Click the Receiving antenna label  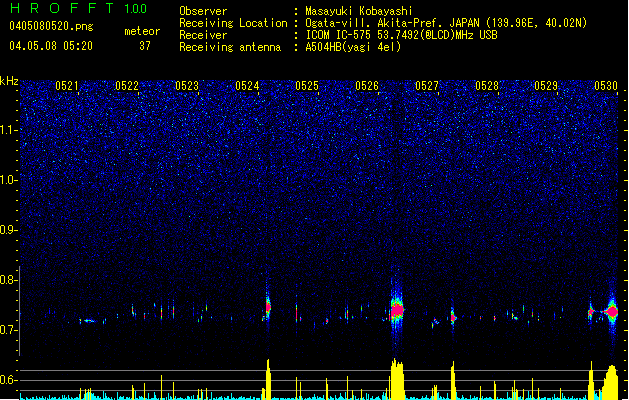pyautogui.click(x=230, y=47)
